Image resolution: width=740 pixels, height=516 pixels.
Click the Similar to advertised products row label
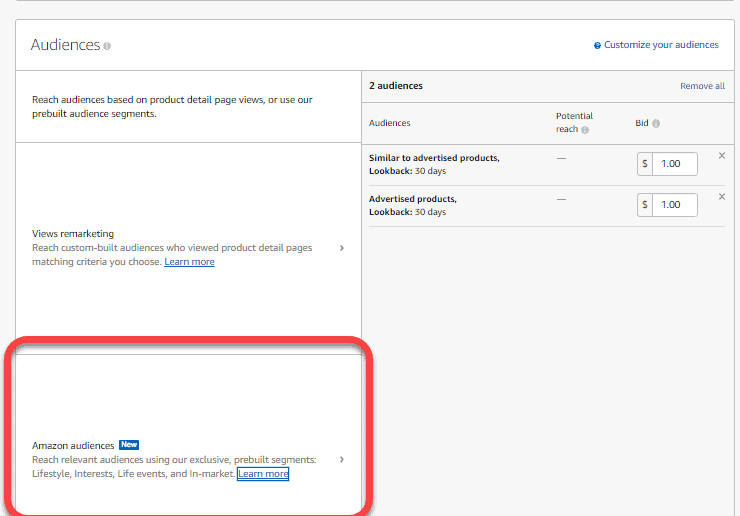(434, 158)
